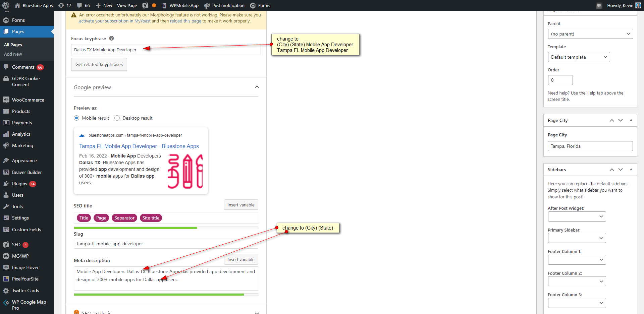This screenshot has width=644, height=314.
Task: Click the WPMobile.App phone icon
Action: pyautogui.click(x=164, y=5)
